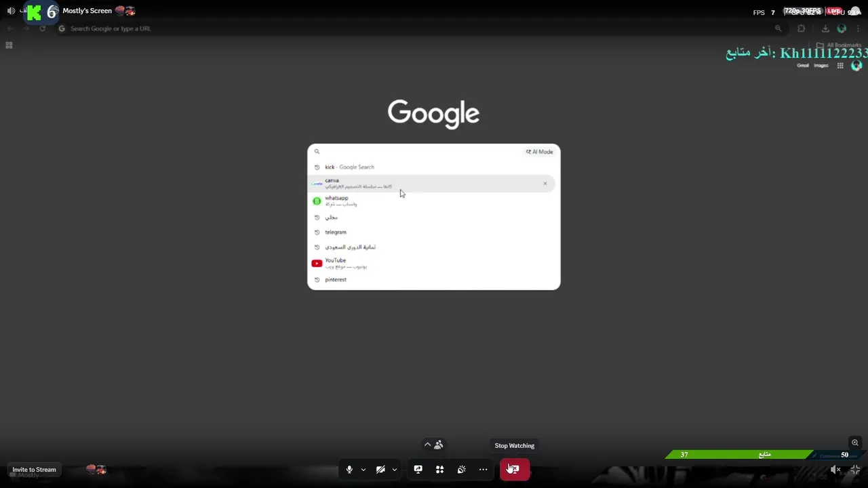The height and width of the screenshot is (488, 868).
Task: Click the speaker icon at top left
Action: (11, 11)
